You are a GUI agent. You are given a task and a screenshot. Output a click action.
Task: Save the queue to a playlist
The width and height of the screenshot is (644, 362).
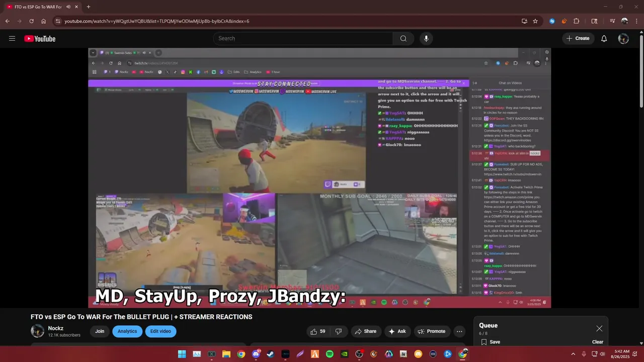(x=491, y=342)
